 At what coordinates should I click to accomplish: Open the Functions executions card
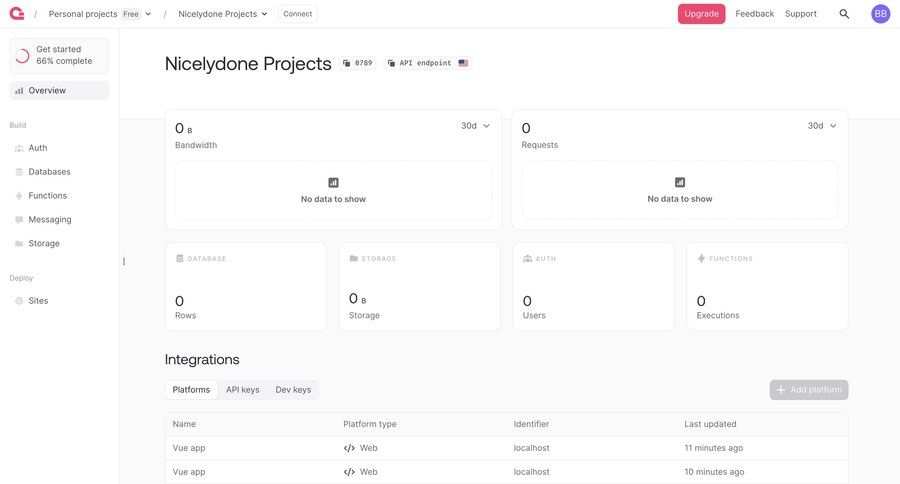767,286
